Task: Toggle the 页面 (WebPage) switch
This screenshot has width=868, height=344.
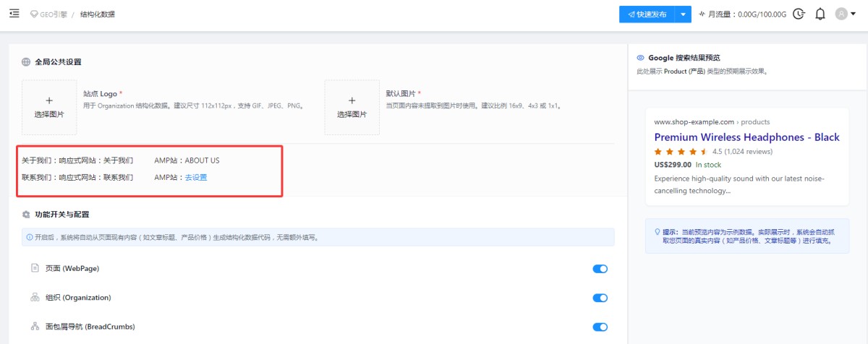Action: click(600, 269)
